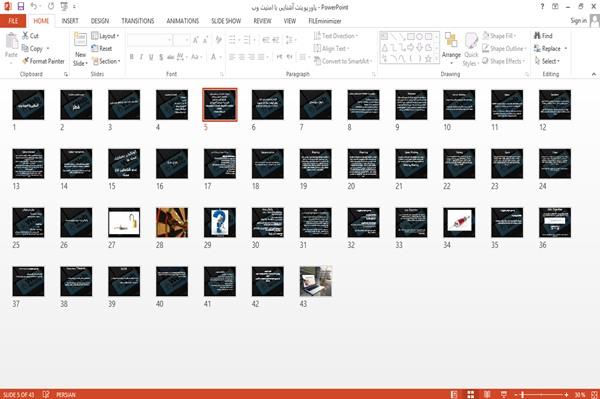Switch to Normal view in status bar
Image resolution: width=600 pixels, height=399 pixels.
click(x=454, y=394)
